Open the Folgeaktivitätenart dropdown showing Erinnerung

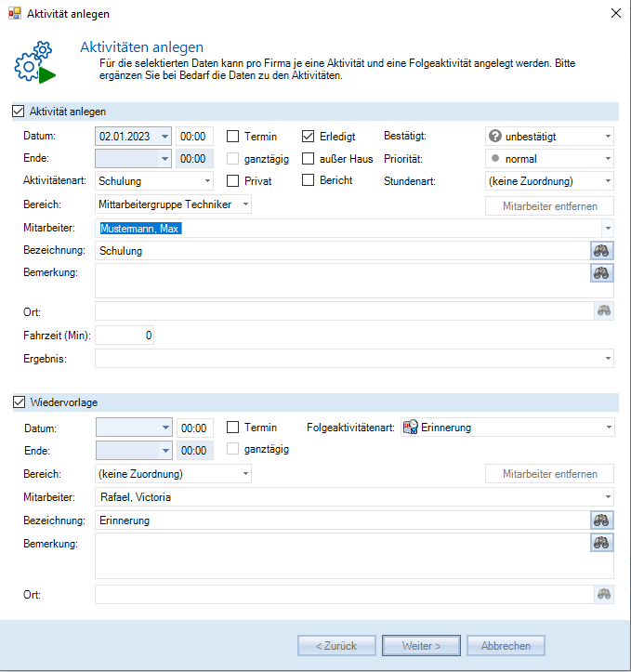tap(607, 428)
